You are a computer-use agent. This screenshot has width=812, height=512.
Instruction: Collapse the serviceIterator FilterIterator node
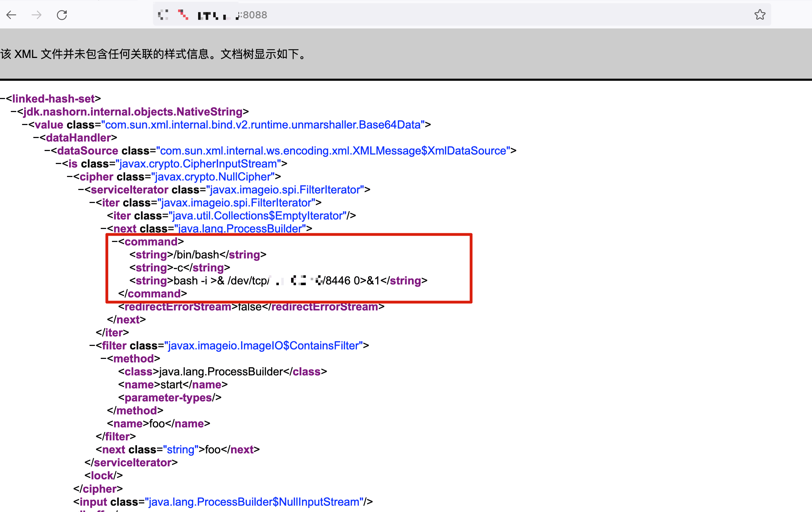(x=81, y=190)
